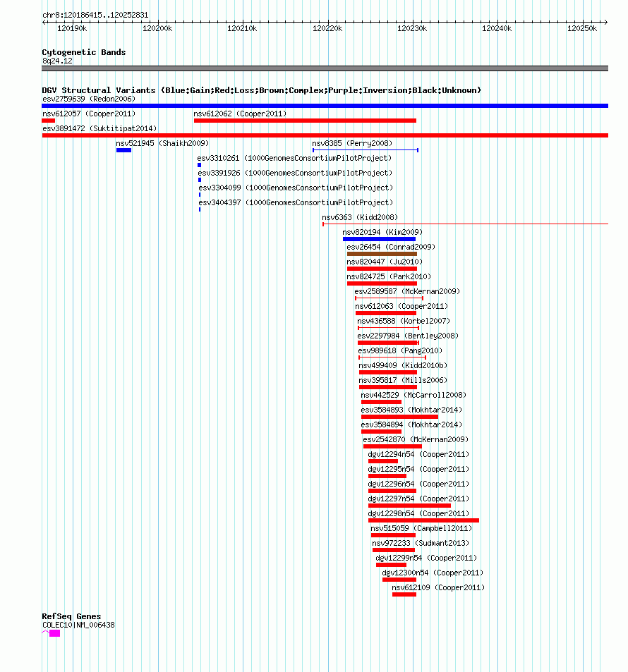Open the nsv6363 (Kidd2008) variant
This screenshot has width=628, height=672.
click(360, 217)
